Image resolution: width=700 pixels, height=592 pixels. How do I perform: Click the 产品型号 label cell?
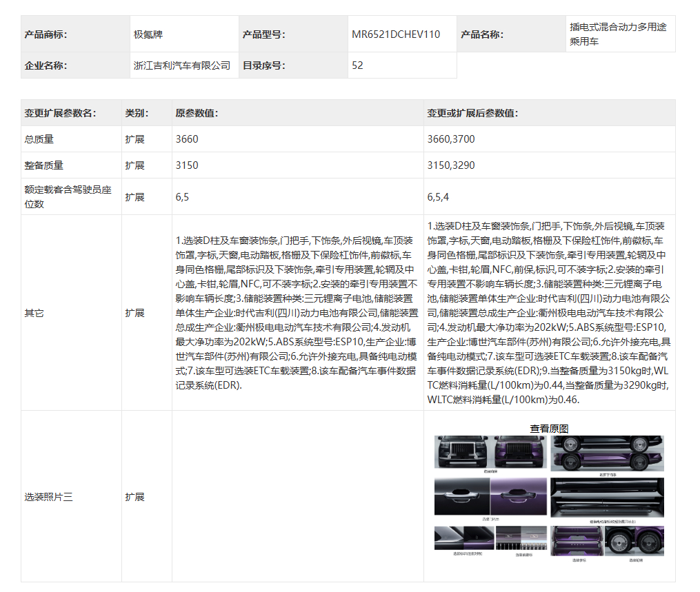coord(293,34)
